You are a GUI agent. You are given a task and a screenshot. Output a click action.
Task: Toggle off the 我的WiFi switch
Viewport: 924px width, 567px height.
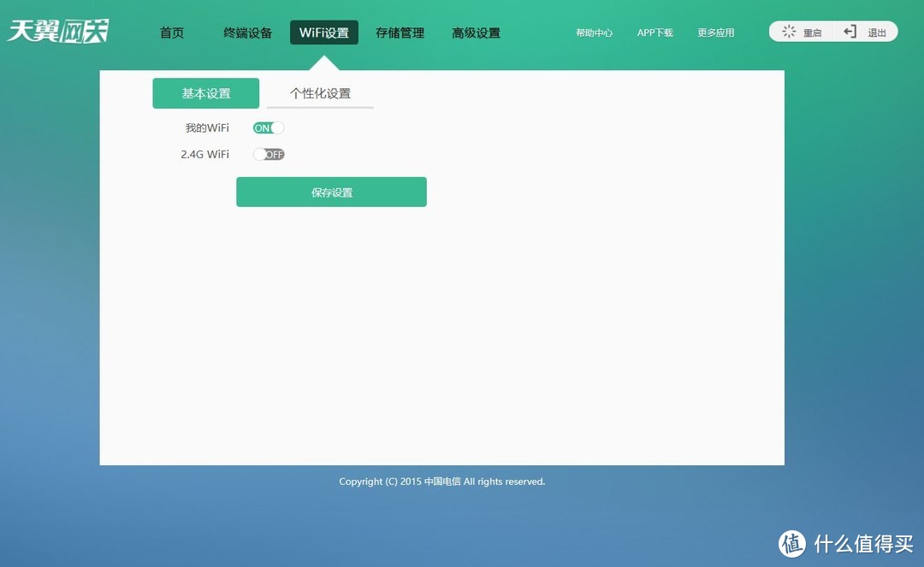[x=268, y=127]
